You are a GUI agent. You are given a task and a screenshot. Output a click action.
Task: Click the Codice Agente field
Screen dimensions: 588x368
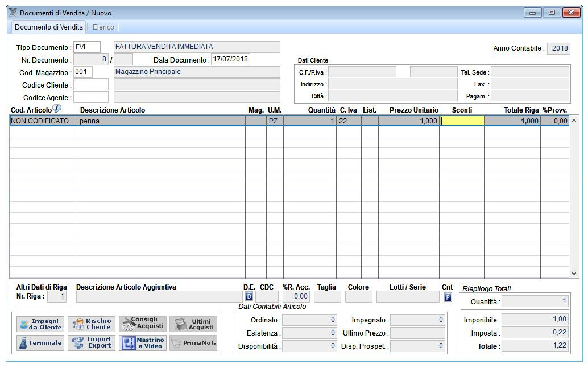pyautogui.click(x=91, y=97)
